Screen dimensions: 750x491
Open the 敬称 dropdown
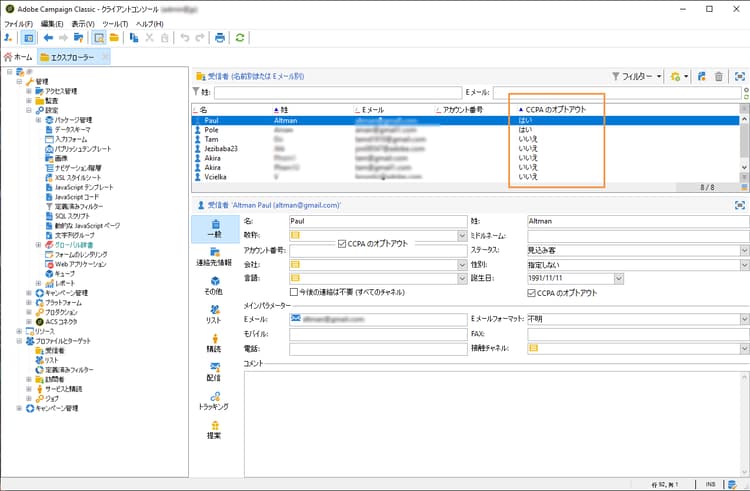(462, 235)
